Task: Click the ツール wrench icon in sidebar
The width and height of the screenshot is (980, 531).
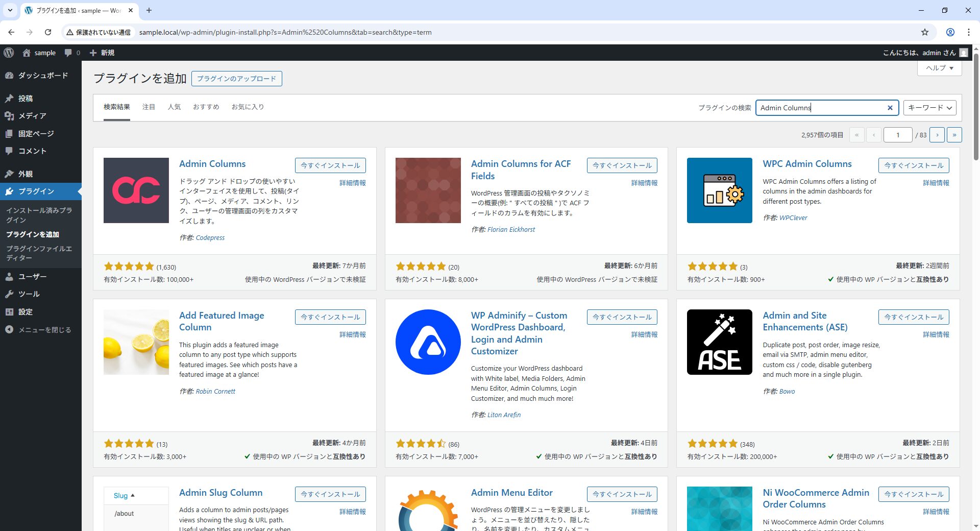Action: (9, 294)
